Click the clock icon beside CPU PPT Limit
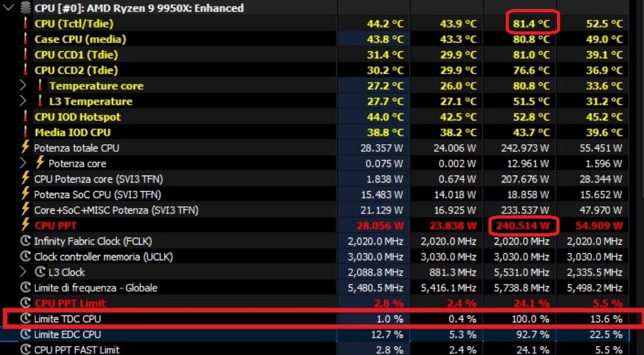 (26, 302)
